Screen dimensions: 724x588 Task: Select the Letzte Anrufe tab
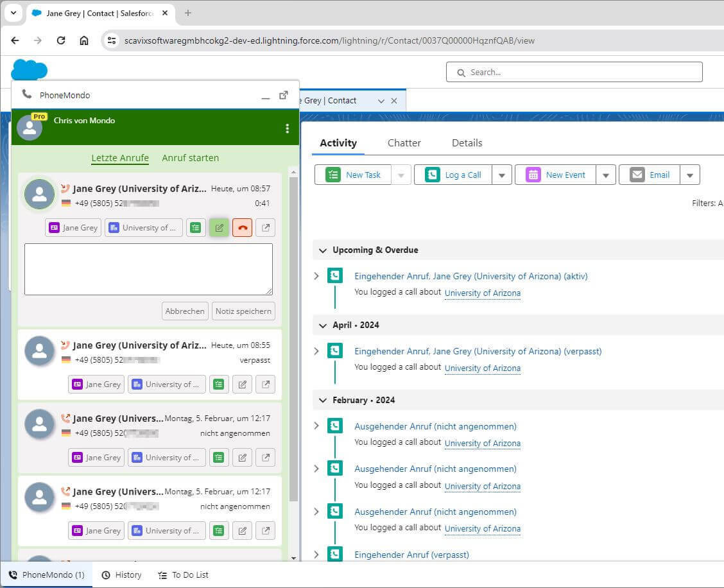click(x=120, y=158)
